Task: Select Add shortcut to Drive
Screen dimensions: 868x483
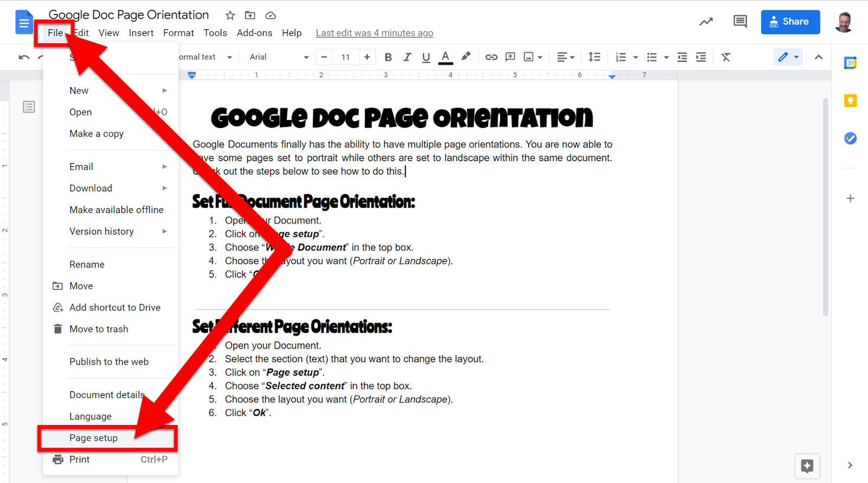Action: (111, 307)
